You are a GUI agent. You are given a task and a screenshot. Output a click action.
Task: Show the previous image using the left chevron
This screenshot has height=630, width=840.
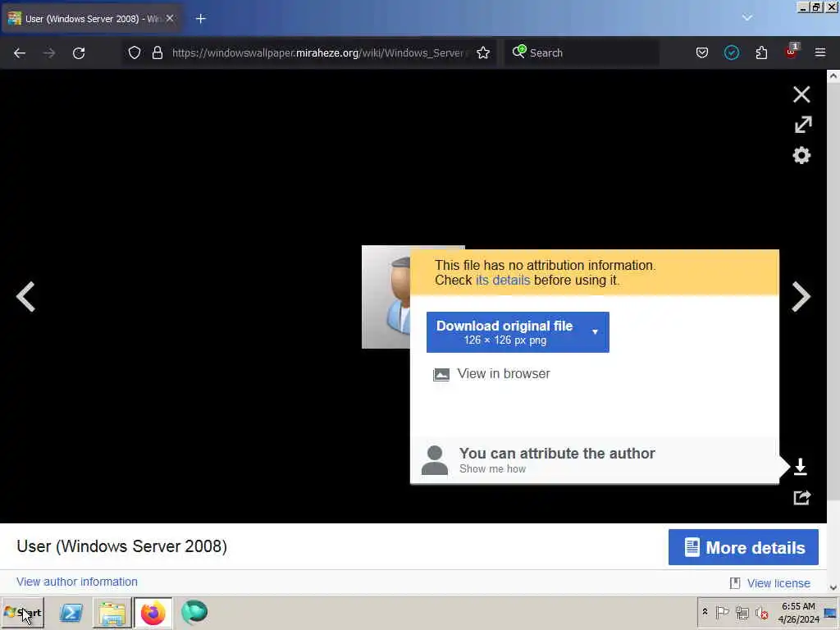pos(25,296)
